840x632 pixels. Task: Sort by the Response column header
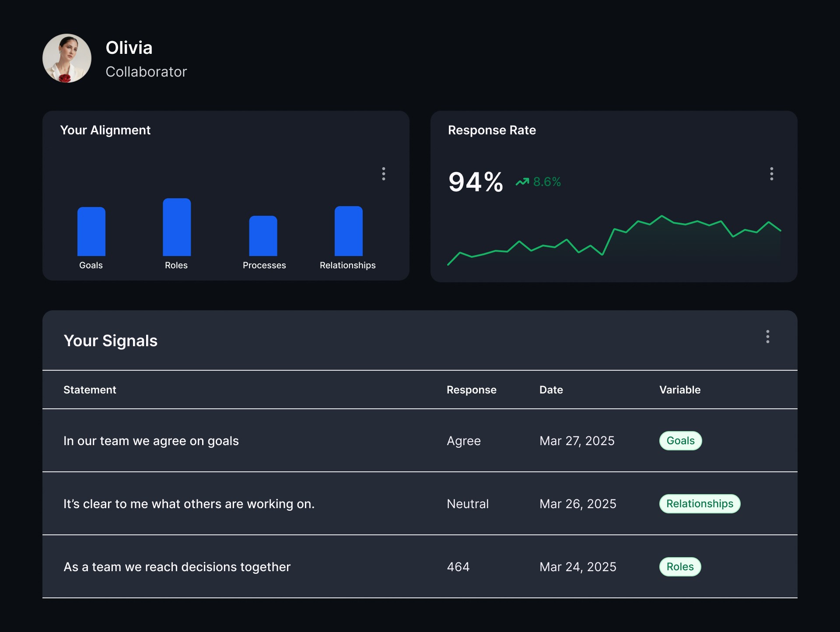[472, 390]
